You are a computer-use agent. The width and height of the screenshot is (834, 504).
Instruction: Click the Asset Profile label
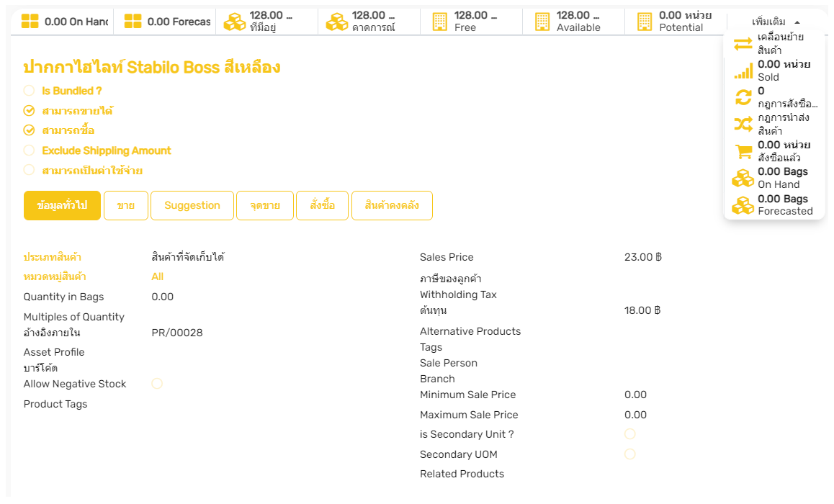click(54, 352)
